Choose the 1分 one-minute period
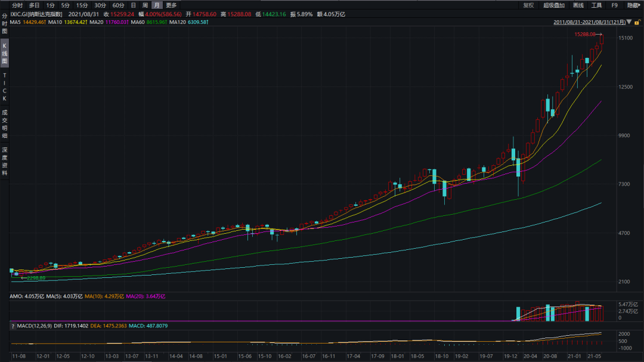The image size is (644, 362). [x=50, y=5]
